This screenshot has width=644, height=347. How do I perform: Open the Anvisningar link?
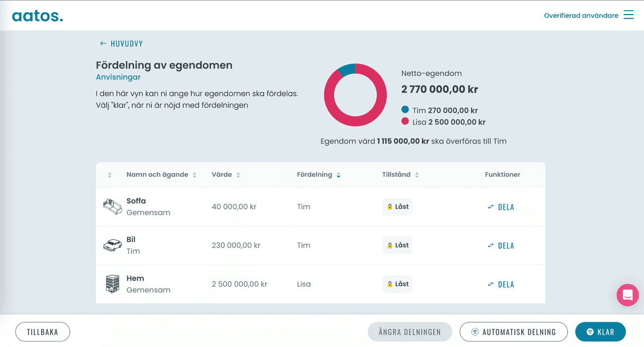coord(118,77)
